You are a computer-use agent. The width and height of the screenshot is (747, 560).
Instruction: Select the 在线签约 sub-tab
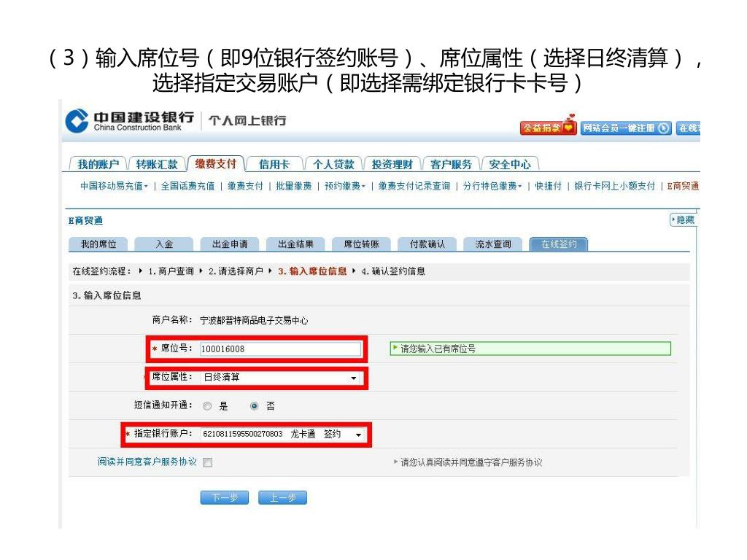pyautogui.click(x=558, y=244)
